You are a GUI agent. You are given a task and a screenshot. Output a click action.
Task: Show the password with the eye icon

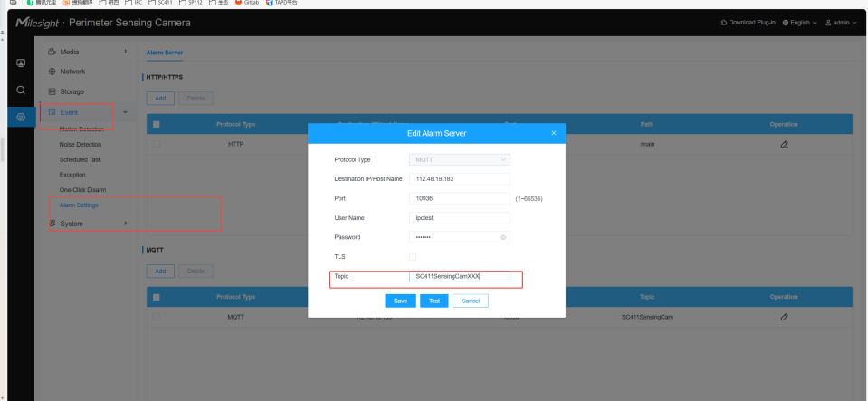[x=503, y=237]
